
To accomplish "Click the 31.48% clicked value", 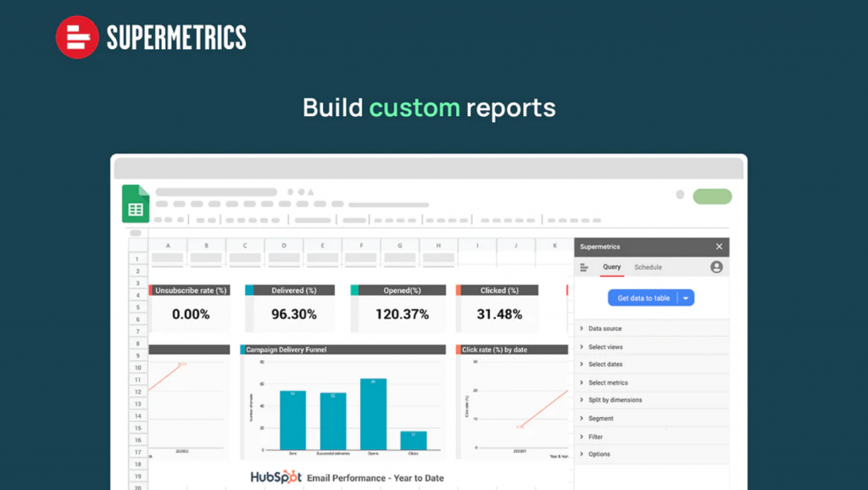I will click(x=499, y=315).
